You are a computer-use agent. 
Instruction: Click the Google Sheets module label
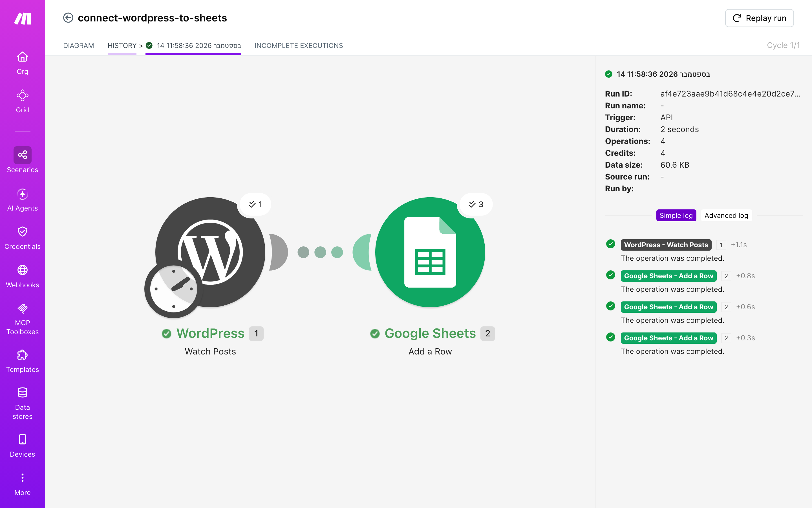point(430,333)
